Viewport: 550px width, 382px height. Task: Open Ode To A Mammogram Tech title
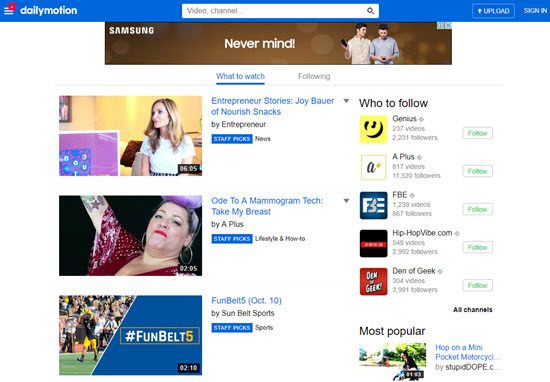(267, 206)
